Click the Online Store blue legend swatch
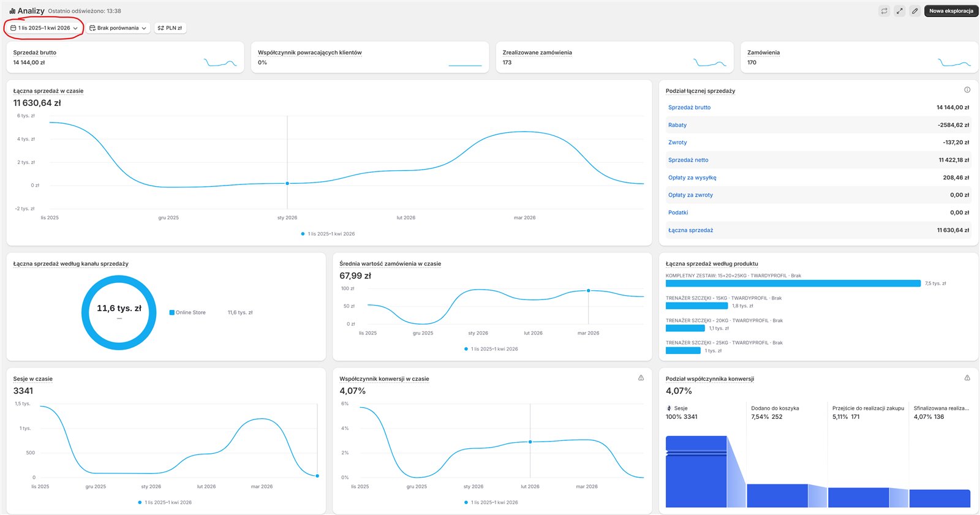 pyautogui.click(x=172, y=313)
